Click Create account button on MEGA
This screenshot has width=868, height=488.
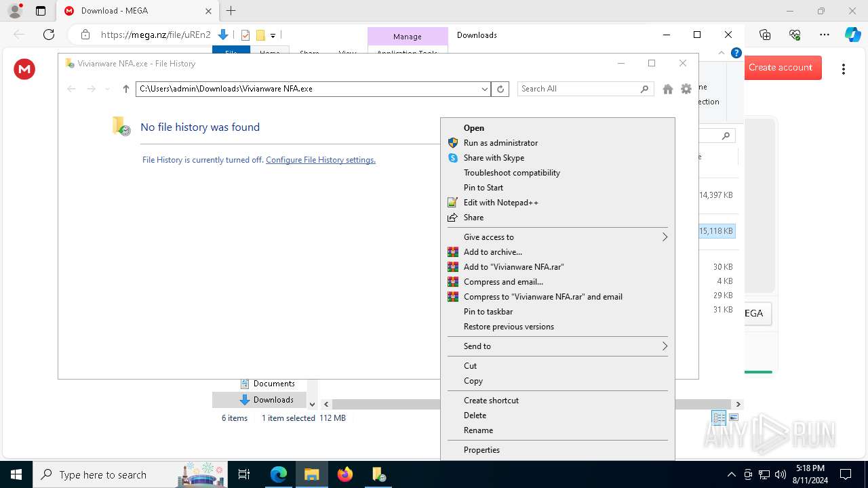click(x=783, y=68)
